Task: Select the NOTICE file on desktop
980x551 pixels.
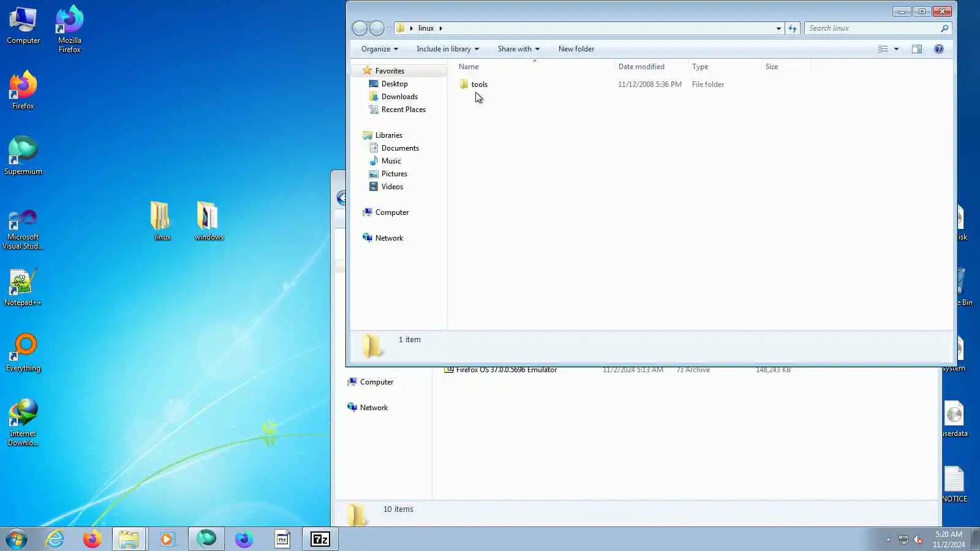Action: coord(954,484)
